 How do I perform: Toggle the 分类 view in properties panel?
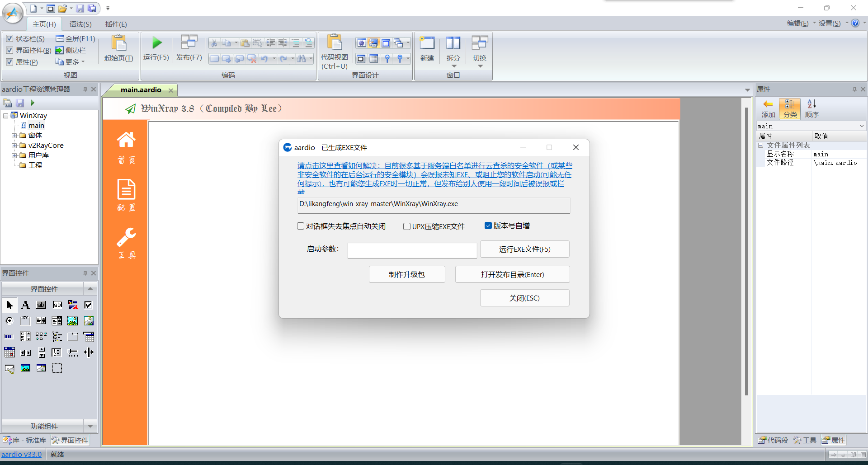790,109
